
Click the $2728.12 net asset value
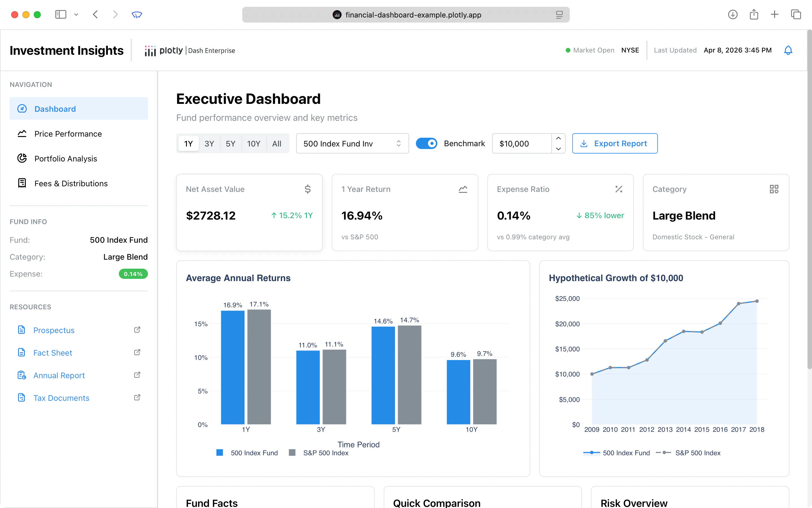point(211,215)
